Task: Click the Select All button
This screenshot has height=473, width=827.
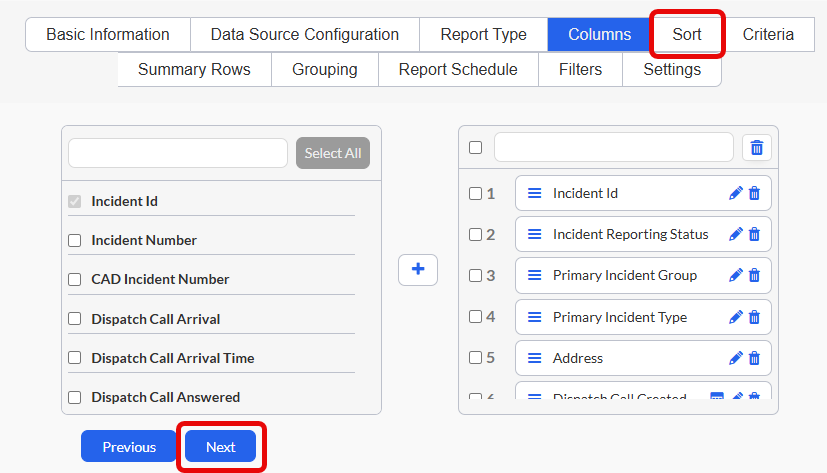Action: 333,153
